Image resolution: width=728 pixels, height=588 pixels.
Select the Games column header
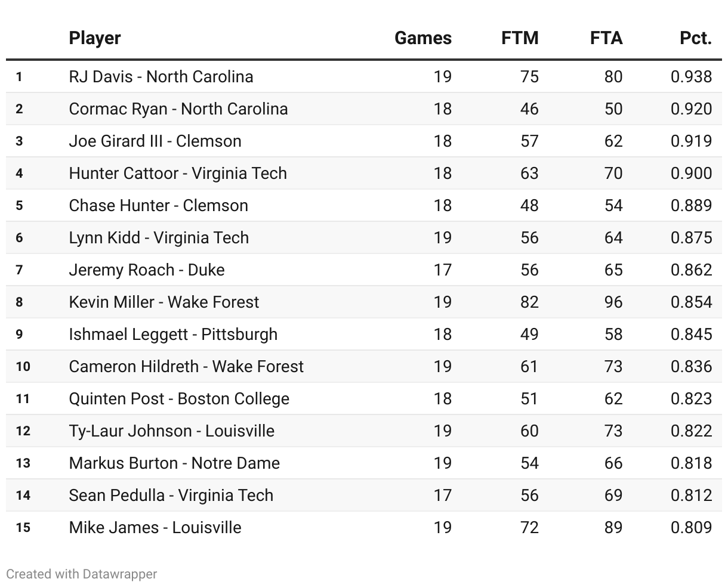(423, 38)
